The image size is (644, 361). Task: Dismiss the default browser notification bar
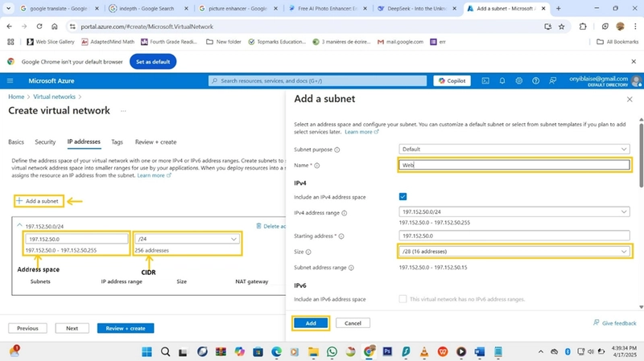634,62
